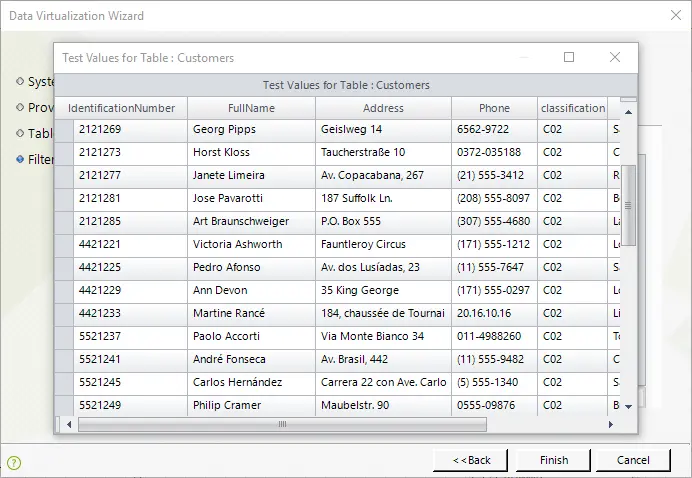
Task: Click phone (5) 555-1340
Action: point(494,384)
